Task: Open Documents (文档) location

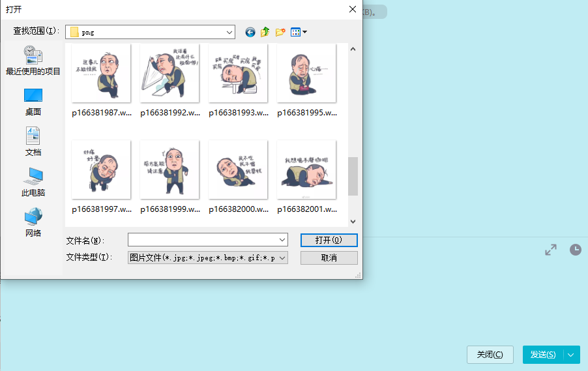Action: [33, 141]
